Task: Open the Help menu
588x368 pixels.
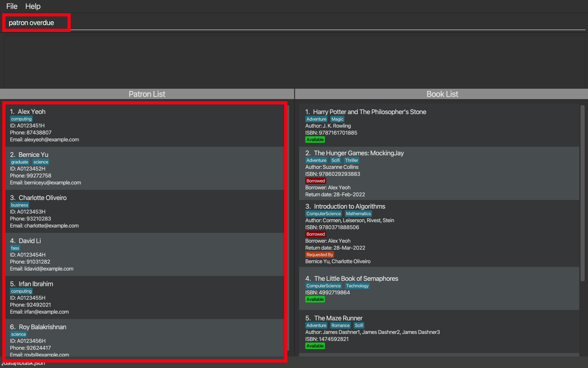Action: pyautogui.click(x=33, y=6)
